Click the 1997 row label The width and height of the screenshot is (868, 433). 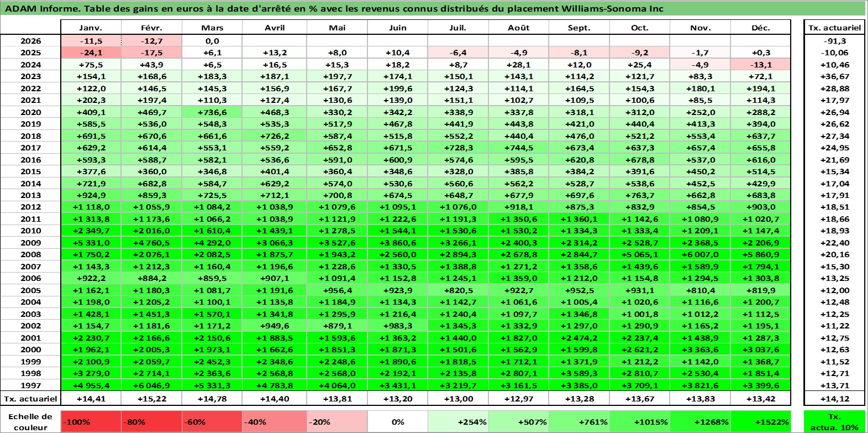(x=30, y=385)
